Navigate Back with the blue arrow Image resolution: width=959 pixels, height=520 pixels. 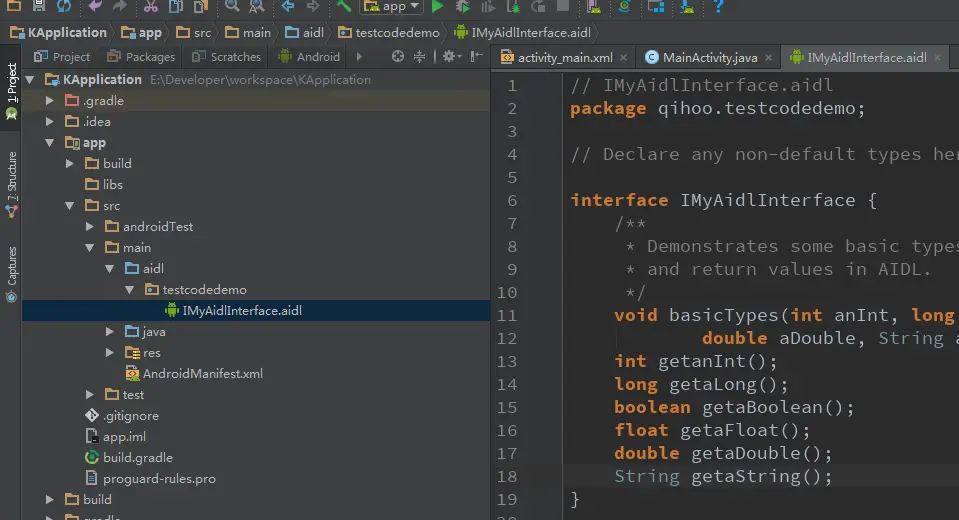click(x=287, y=6)
